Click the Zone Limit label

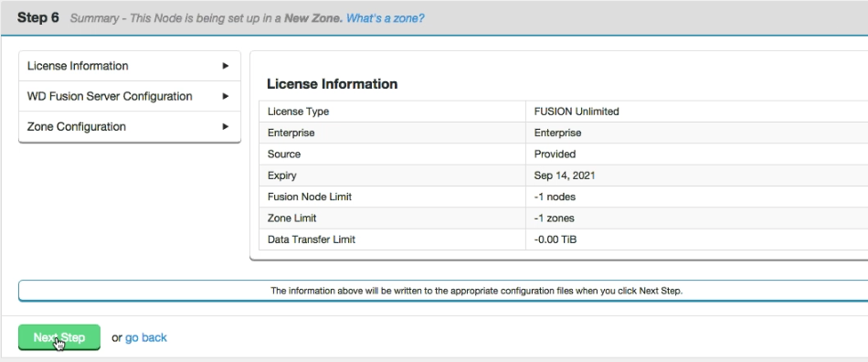pos(291,218)
